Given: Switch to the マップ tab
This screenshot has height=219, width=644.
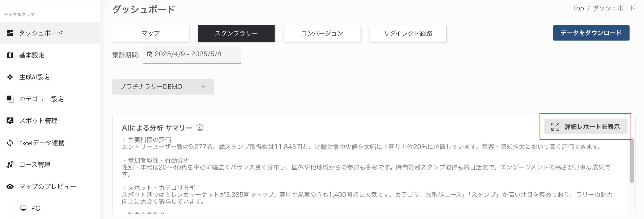Looking at the screenshot, I should [151, 33].
